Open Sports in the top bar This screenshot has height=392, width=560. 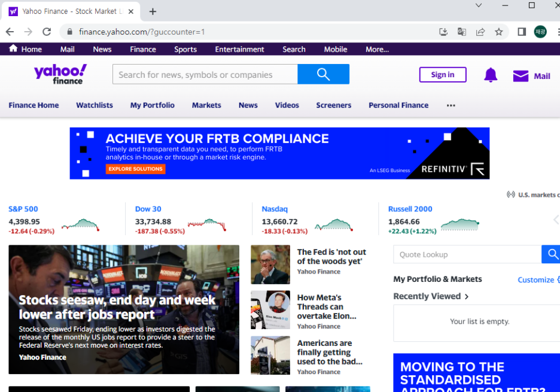point(185,49)
